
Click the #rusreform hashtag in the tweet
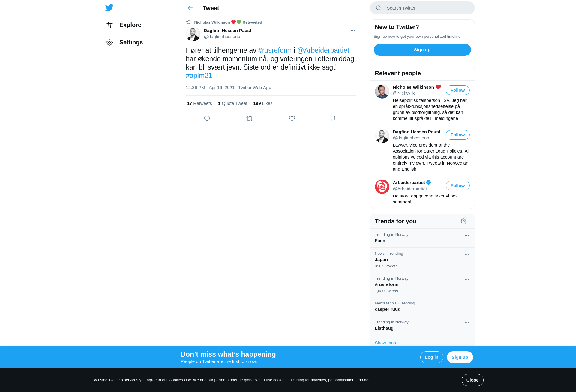click(275, 50)
